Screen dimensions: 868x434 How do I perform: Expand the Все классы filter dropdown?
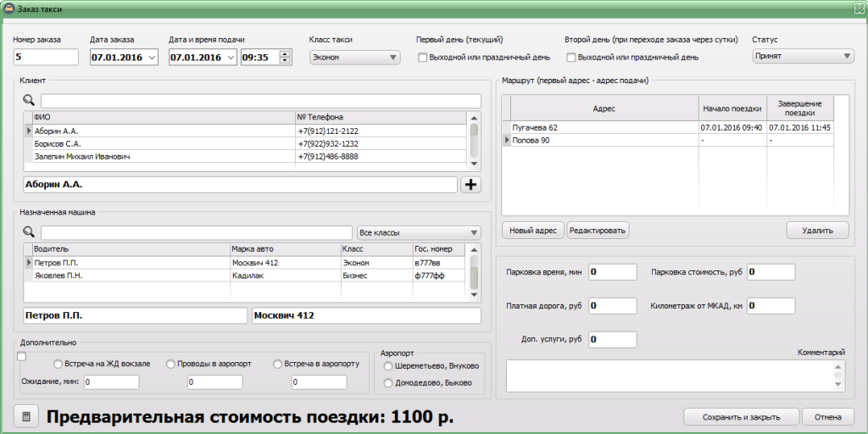point(418,232)
